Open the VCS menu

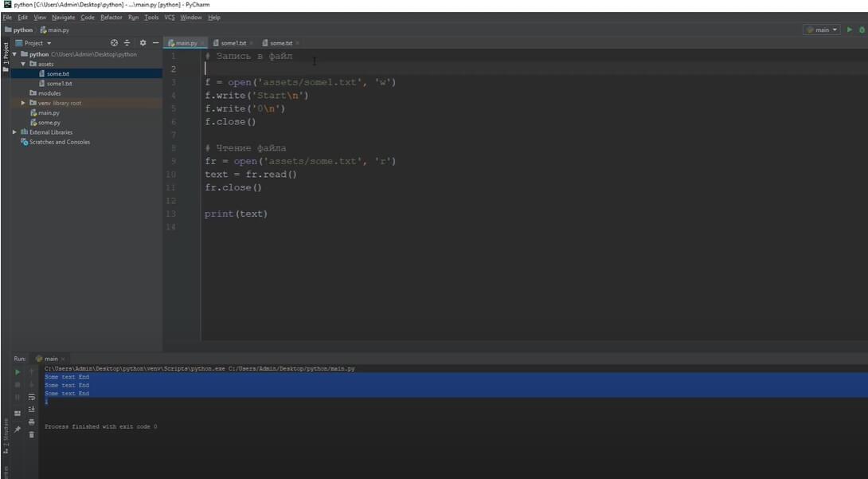[x=170, y=18]
